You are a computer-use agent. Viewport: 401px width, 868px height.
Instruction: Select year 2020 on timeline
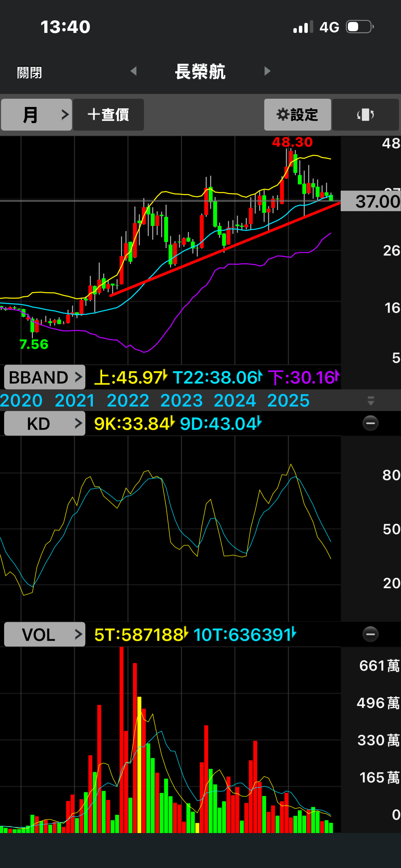pos(21,400)
